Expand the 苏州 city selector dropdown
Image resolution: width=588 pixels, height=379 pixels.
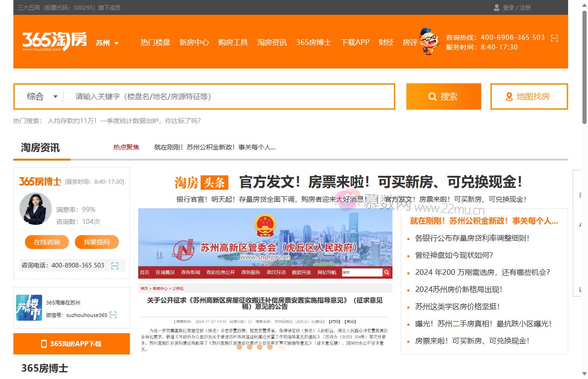pos(107,43)
